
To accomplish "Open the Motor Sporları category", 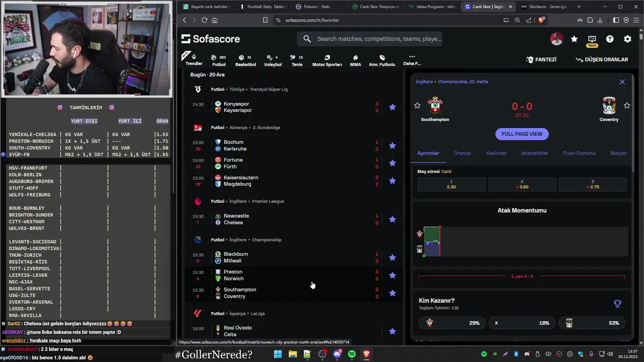I will (327, 60).
